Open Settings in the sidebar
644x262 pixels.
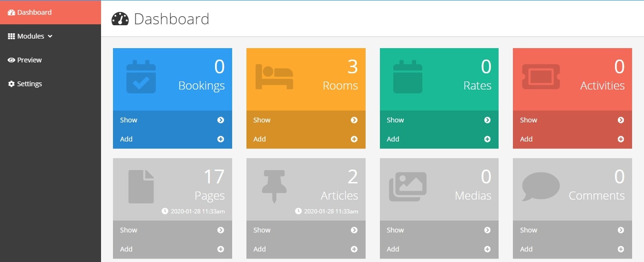(25, 84)
